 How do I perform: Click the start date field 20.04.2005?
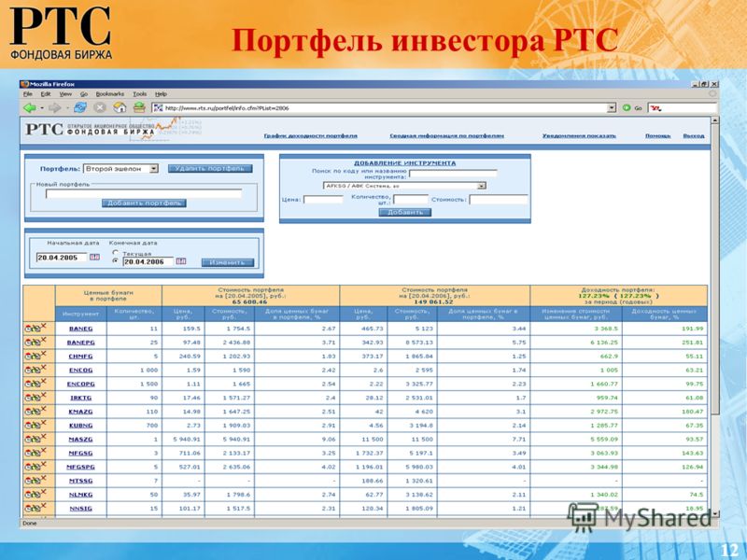62,258
